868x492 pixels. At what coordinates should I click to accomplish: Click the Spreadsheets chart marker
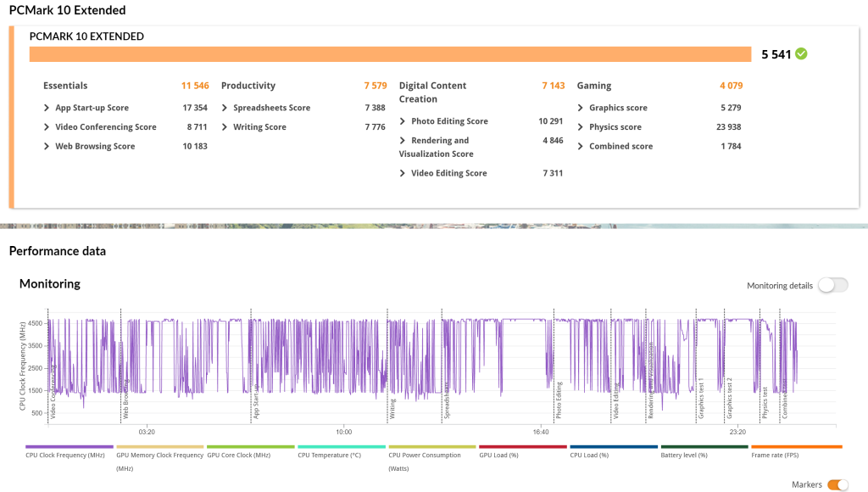(x=447, y=400)
